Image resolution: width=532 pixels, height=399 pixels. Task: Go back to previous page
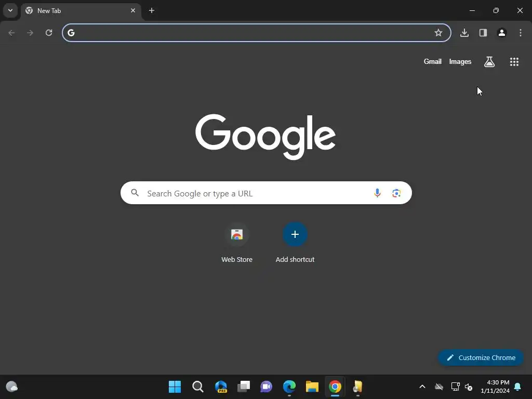pyautogui.click(x=11, y=33)
